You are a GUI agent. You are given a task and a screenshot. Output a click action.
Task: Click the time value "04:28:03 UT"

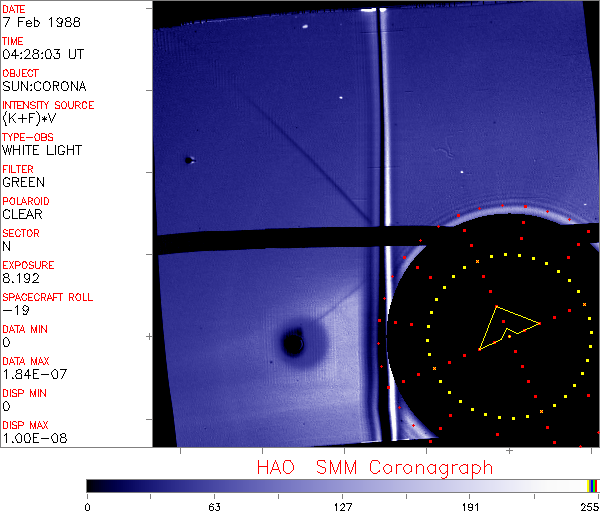42,54
